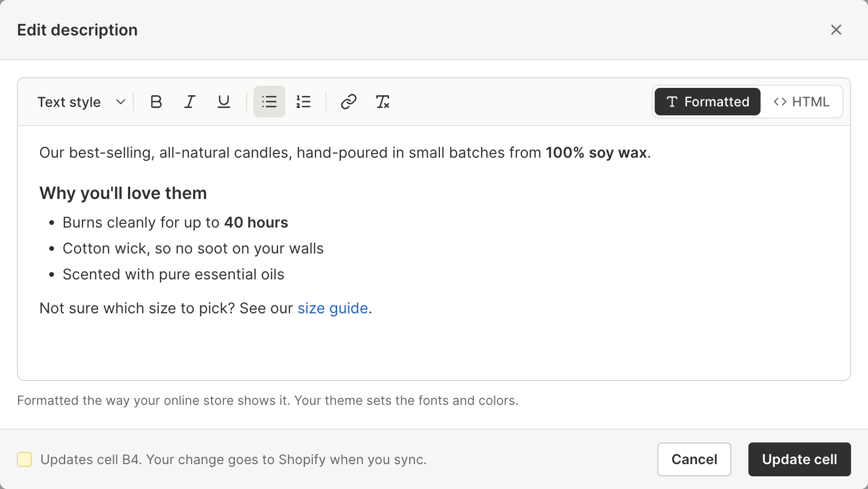Click empty editor area below the text
868x489 pixels.
point(434,349)
